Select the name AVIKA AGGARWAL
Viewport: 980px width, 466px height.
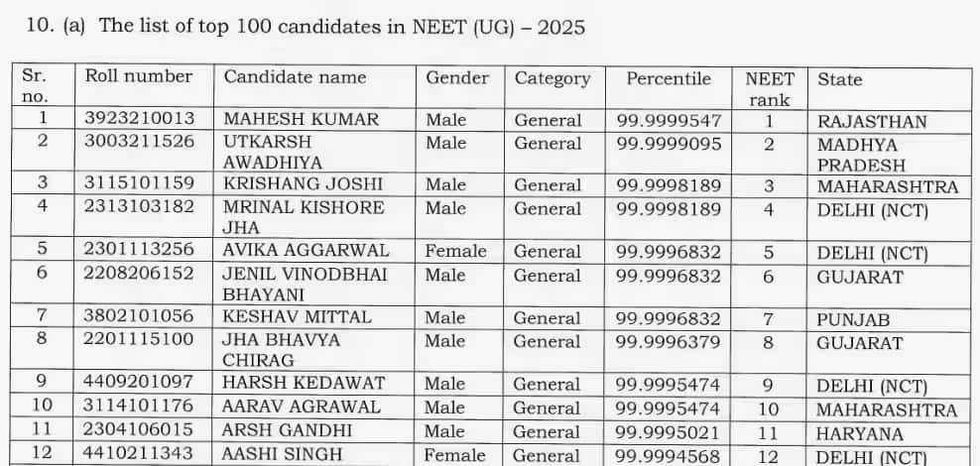tap(306, 251)
